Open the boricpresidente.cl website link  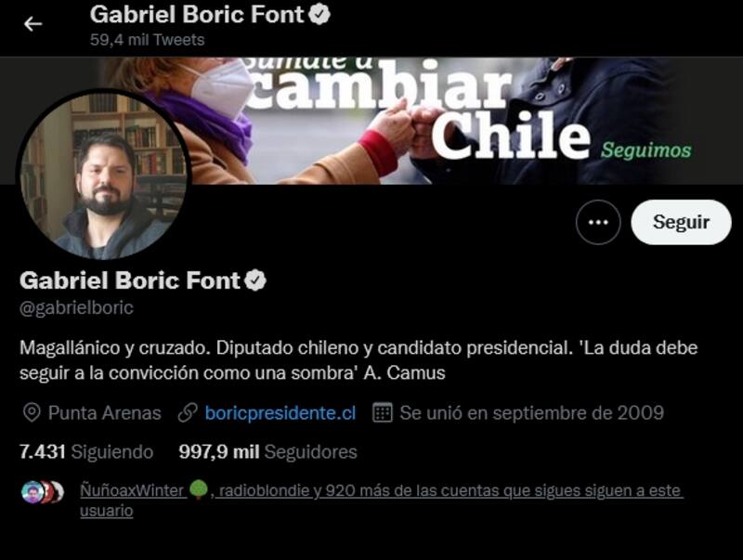280,413
